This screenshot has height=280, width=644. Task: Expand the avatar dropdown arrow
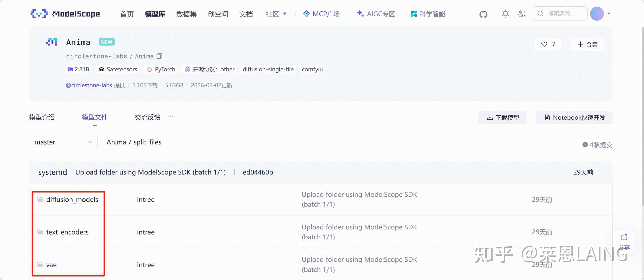(609, 14)
